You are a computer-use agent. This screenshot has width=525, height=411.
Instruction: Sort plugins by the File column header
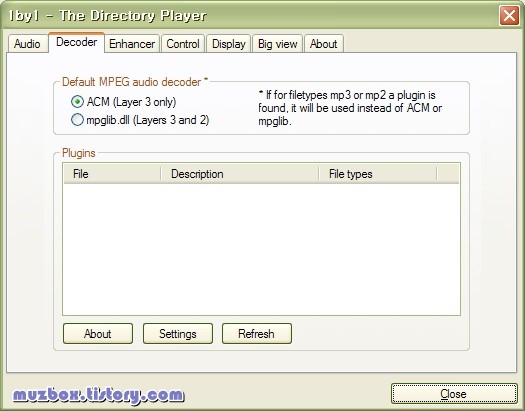click(112, 174)
